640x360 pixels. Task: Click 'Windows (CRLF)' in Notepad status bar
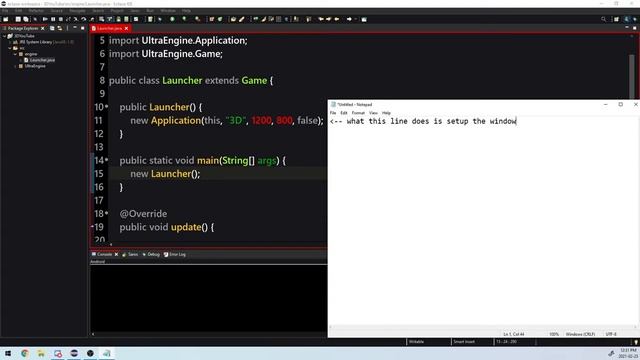click(x=580, y=334)
